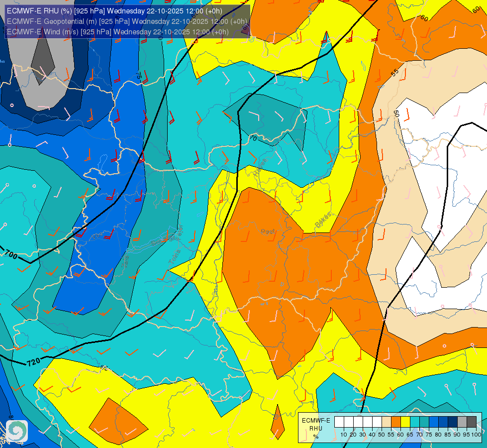
Task: Select the ECMWF-E Geopotential (m) layer title
Action: 127,21
